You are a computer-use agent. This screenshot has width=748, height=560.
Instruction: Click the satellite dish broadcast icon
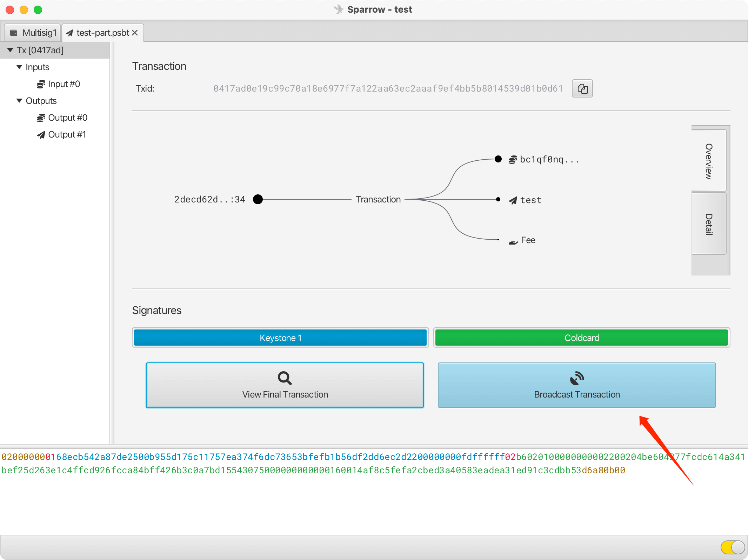(x=577, y=378)
